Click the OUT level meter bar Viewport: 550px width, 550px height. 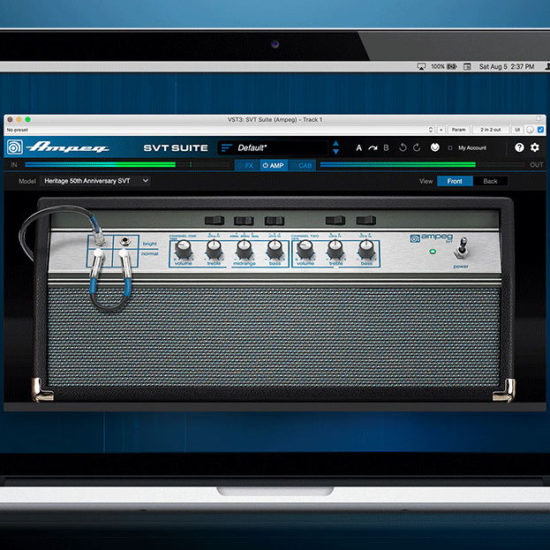pyautogui.click(x=423, y=165)
